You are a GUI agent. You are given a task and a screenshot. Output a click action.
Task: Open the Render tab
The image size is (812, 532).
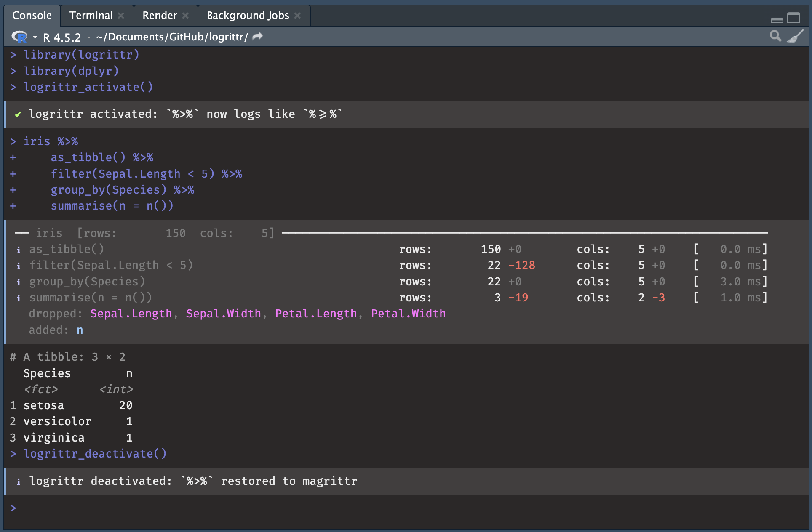[x=160, y=16]
